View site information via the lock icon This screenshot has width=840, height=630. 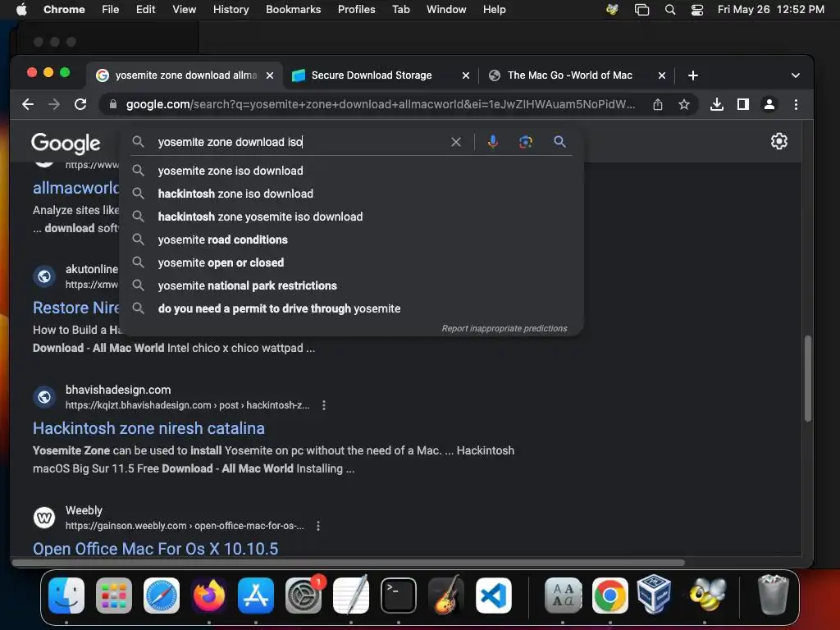pyautogui.click(x=113, y=104)
